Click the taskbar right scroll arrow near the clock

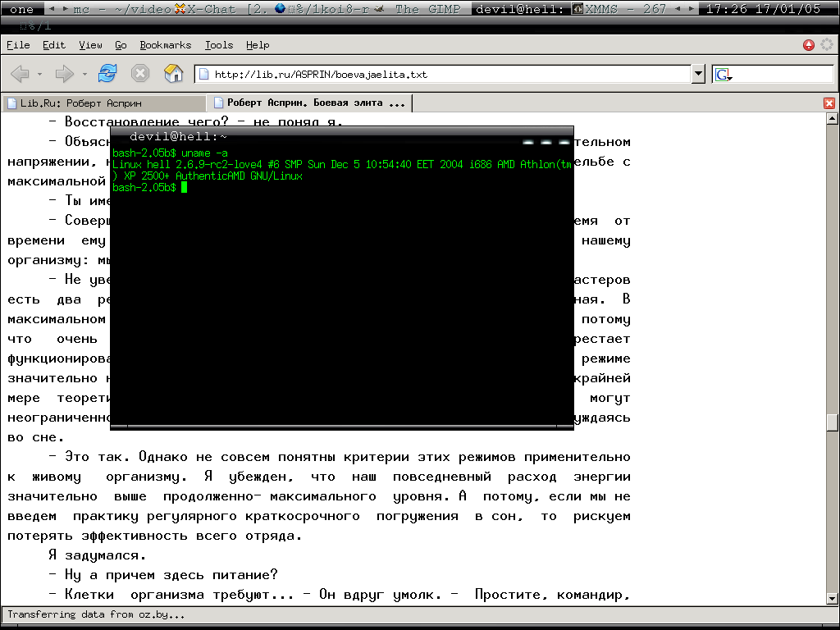(692, 8)
